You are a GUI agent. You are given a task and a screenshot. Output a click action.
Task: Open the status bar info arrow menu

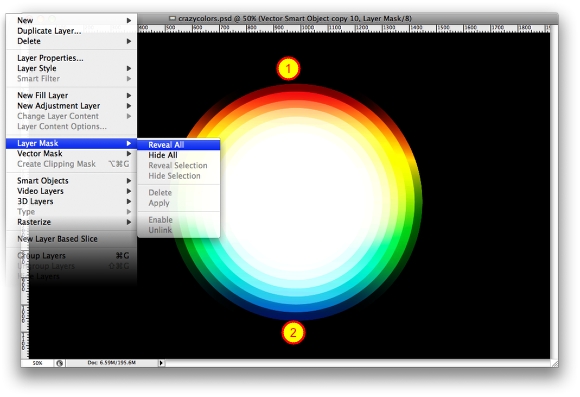(161, 363)
